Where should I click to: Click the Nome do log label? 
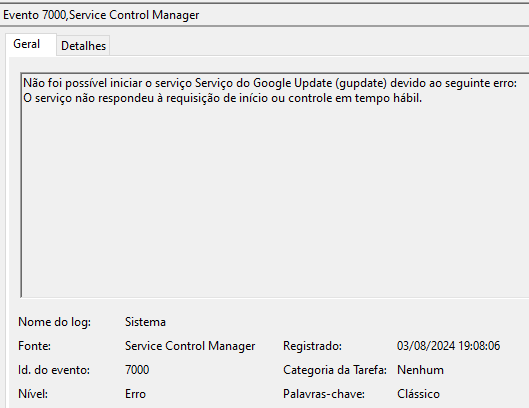(x=54, y=322)
